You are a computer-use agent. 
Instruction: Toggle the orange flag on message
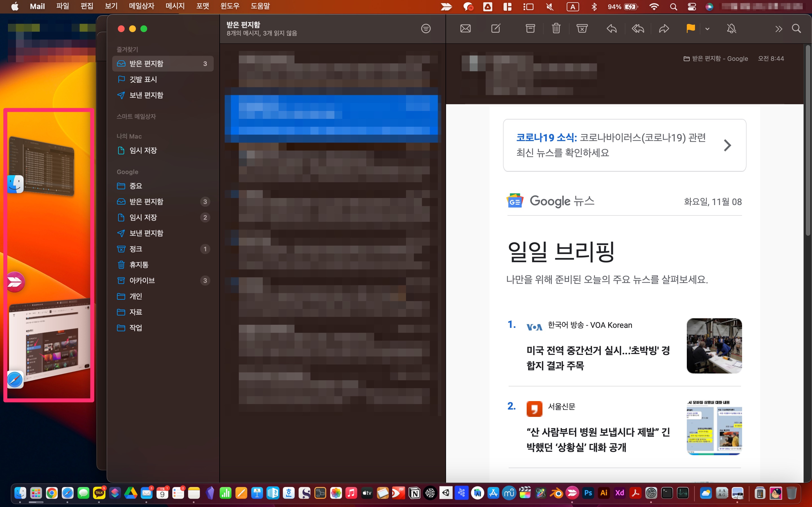[x=690, y=29]
